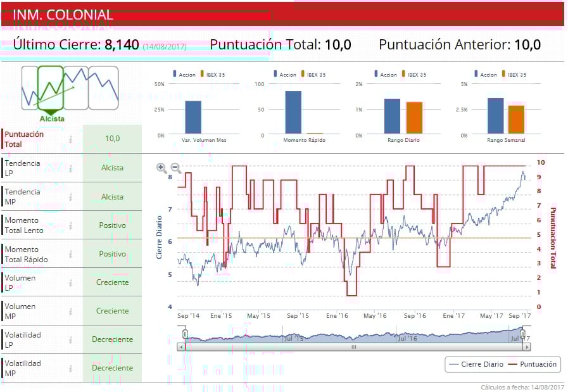This screenshot has width=587, height=392.
Task: Click the INM. COLONIAL header title
Action: 63,15
